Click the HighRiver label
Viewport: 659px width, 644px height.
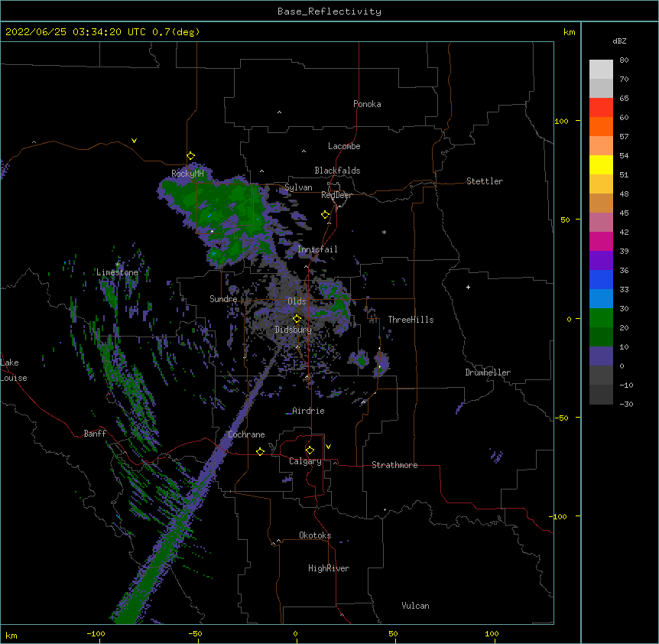point(329,568)
